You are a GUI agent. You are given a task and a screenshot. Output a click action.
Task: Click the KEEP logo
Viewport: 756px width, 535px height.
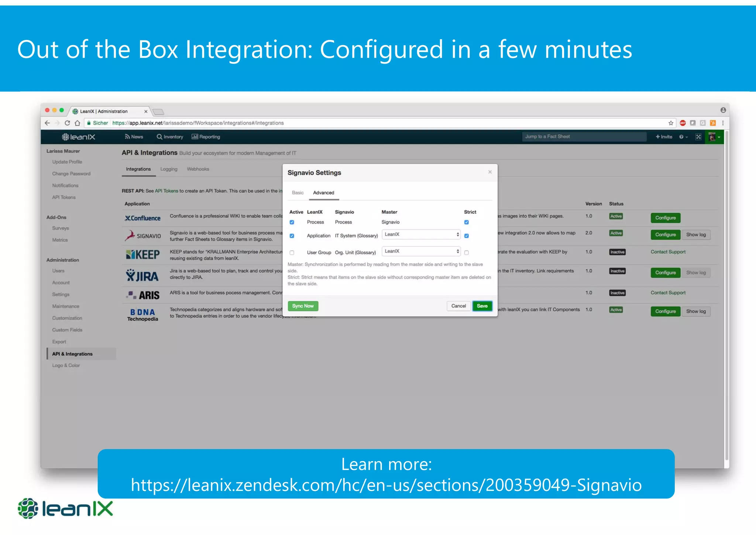[143, 255]
